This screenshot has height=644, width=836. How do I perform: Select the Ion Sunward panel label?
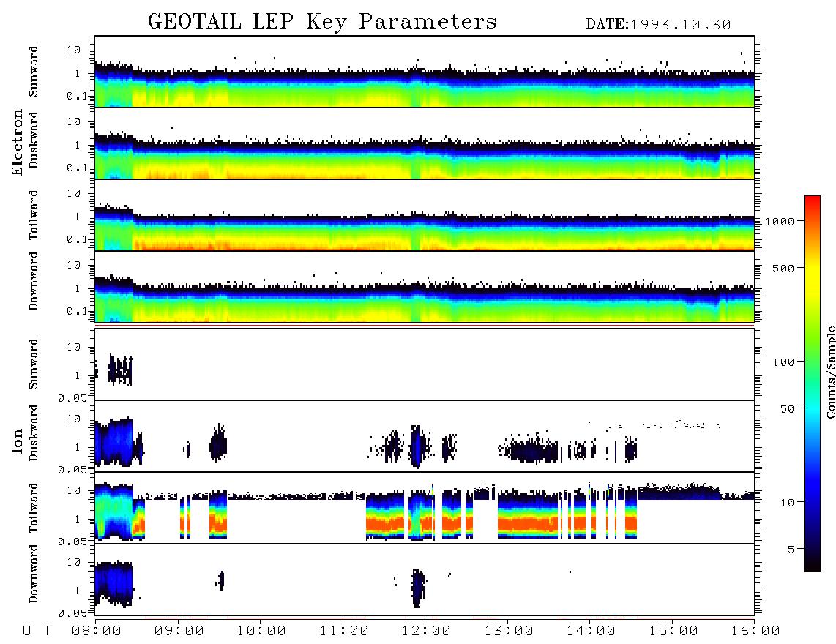(34, 364)
